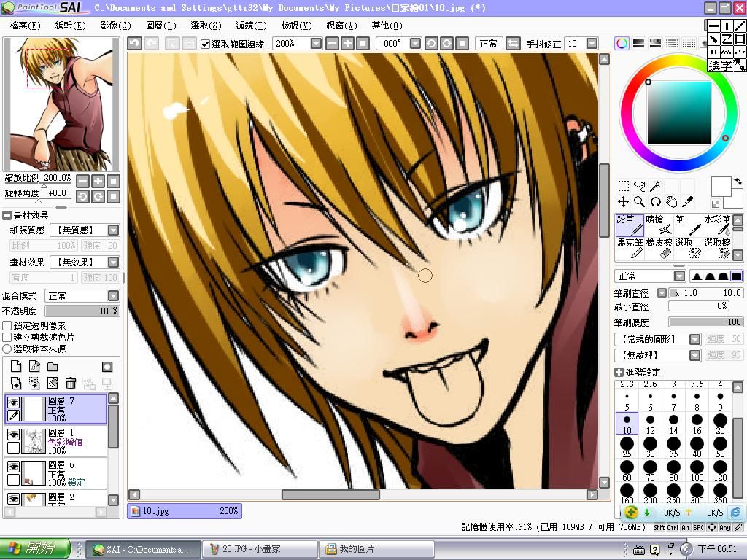This screenshot has height=560, width=747.
Task: Expand the 進階設定 advanced settings
Action: (619, 373)
